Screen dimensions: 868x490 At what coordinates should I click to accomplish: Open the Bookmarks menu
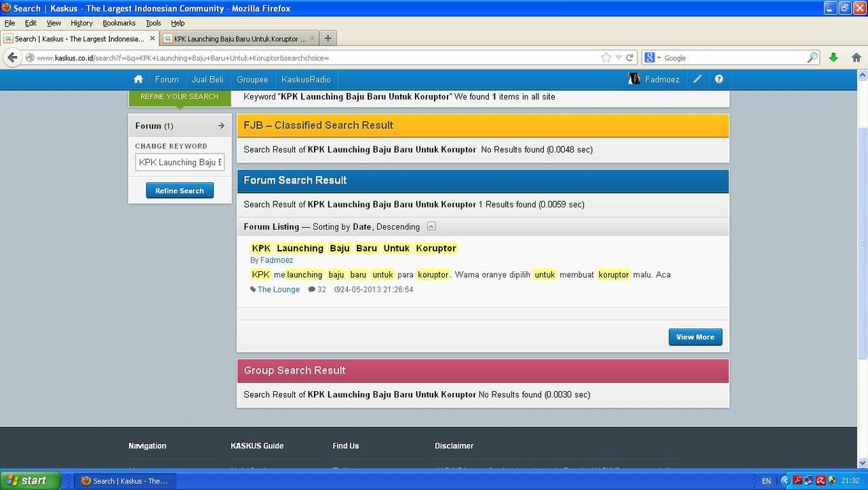click(x=119, y=23)
